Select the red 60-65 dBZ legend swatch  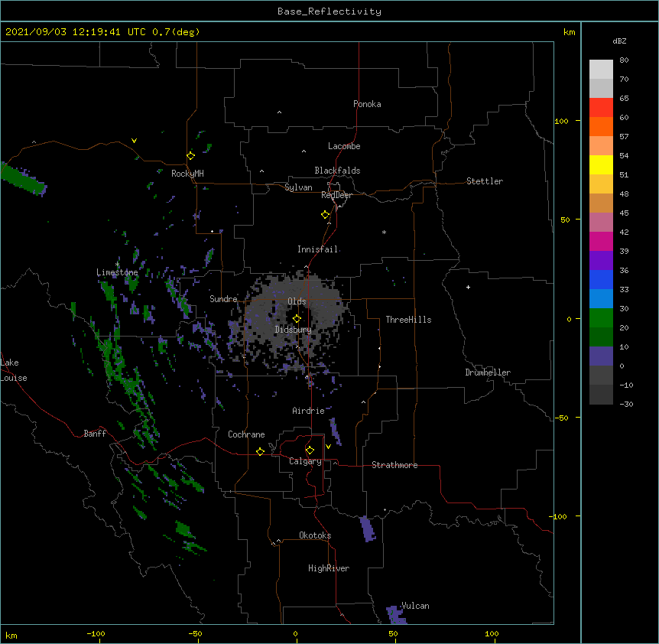click(x=601, y=107)
